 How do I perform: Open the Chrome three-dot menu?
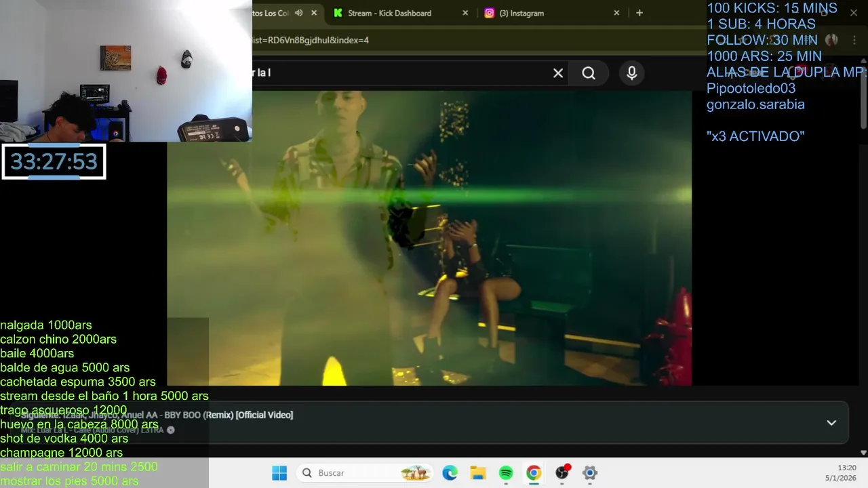[854, 40]
